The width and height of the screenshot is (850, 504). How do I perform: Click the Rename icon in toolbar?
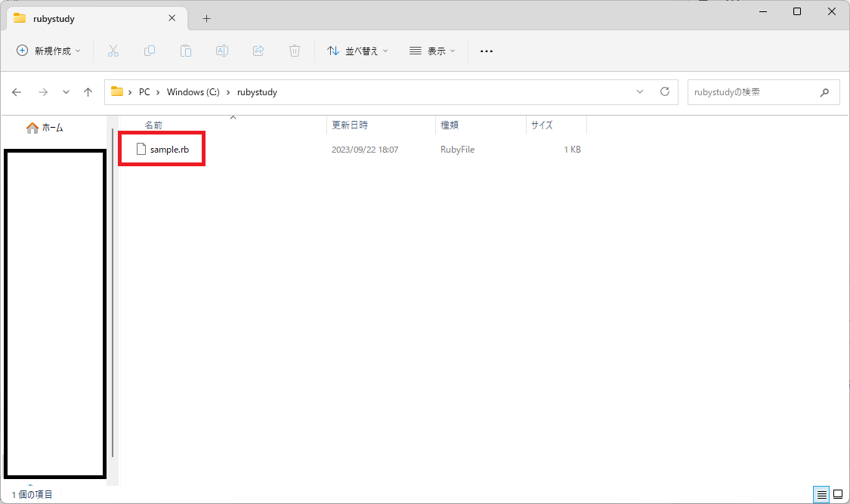coord(222,51)
